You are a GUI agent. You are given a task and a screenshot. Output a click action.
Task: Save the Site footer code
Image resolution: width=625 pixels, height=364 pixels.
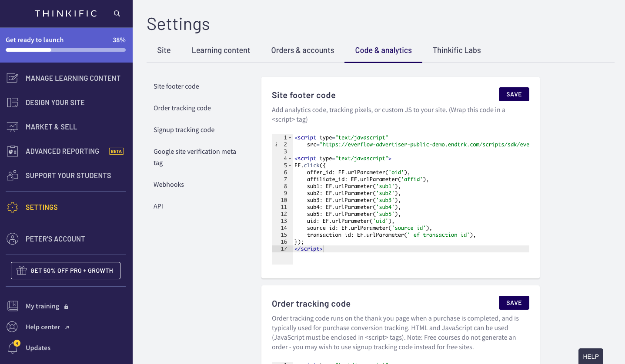tap(514, 94)
